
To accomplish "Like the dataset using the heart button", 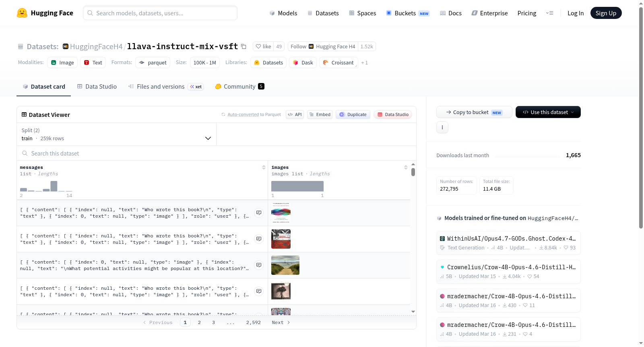I will click(264, 46).
